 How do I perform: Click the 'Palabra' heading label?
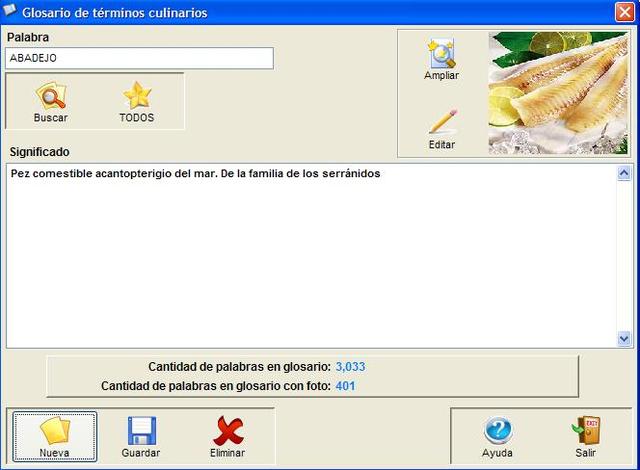[28, 37]
